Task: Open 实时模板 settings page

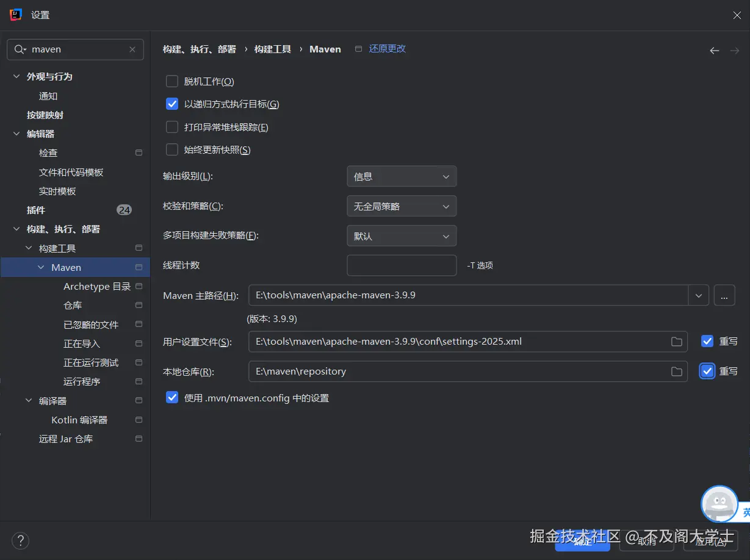Action: click(x=57, y=191)
